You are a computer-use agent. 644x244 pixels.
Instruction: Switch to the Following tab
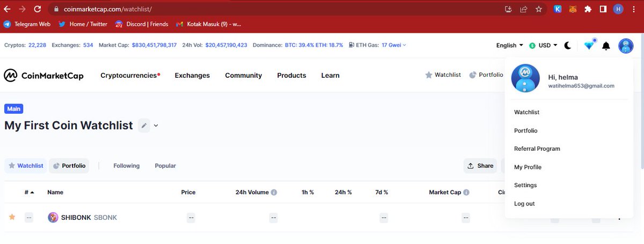127,166
